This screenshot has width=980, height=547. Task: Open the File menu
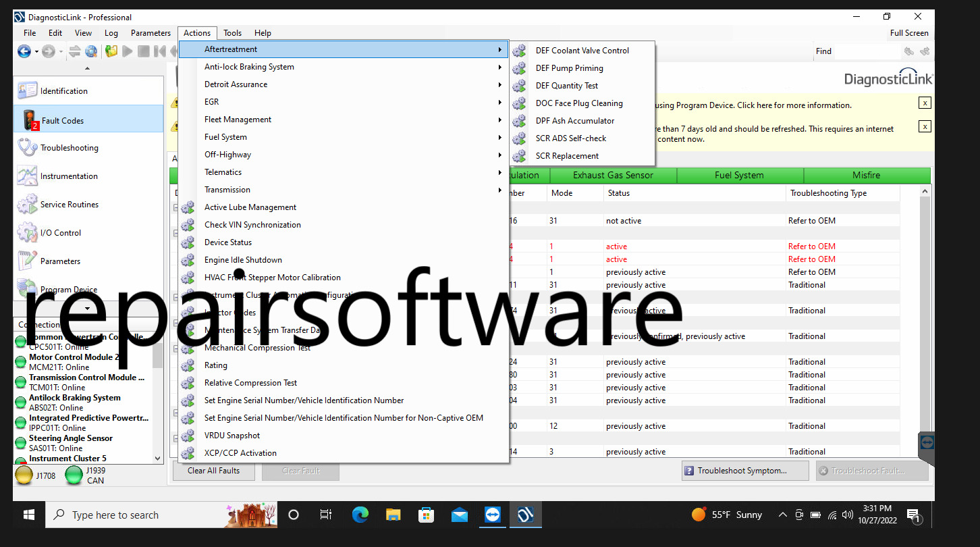30,33
